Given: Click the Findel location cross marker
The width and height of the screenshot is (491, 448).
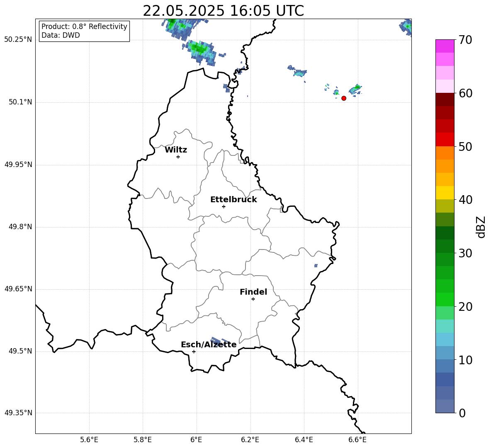Looking at the screenshot, I should point(253,299).
